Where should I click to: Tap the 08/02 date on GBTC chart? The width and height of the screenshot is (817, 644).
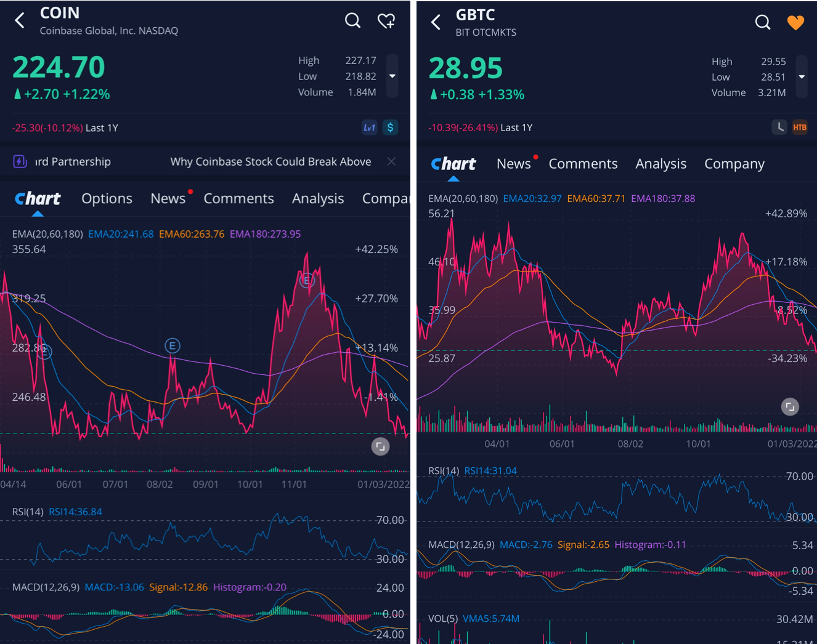(630, 444)
